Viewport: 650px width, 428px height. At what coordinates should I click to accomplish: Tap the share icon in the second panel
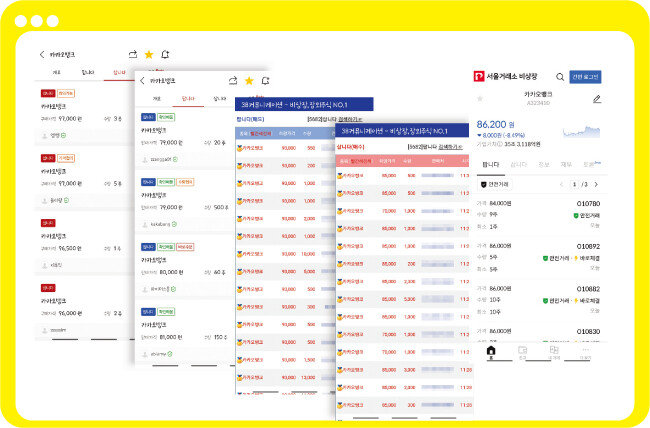tap(233, 80)
